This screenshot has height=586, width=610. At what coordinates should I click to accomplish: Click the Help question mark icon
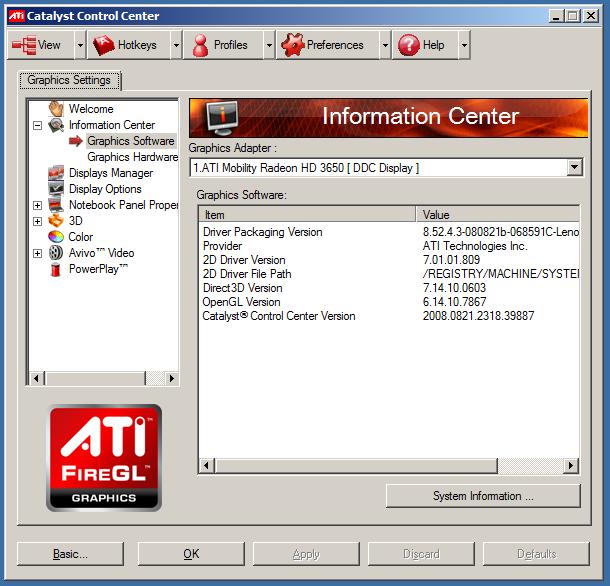coord(408,45)
